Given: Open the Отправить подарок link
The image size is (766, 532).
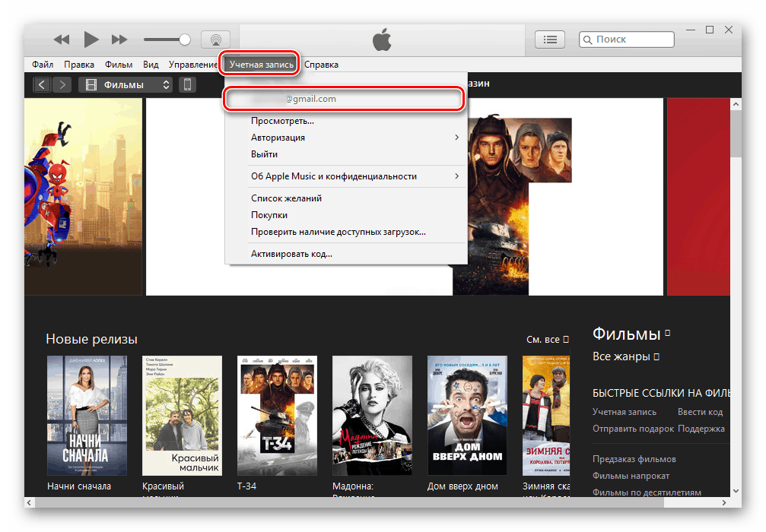Looking at the screenshot, I should tap(633, 429).
